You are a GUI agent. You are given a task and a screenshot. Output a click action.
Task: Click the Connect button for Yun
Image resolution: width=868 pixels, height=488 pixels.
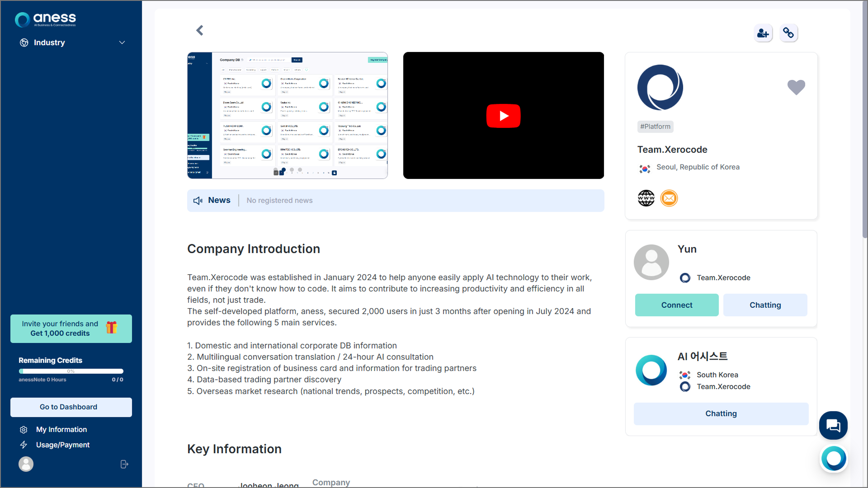click(676, 305)
